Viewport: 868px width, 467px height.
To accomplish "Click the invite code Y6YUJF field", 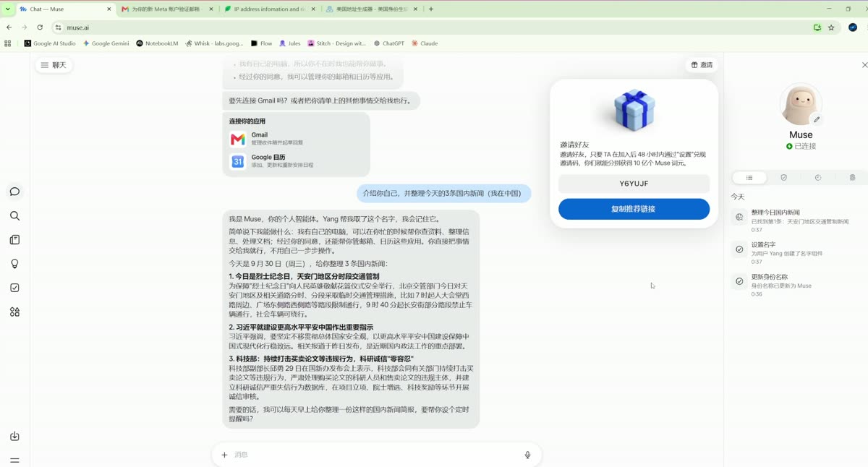I will tap(634, 184).
